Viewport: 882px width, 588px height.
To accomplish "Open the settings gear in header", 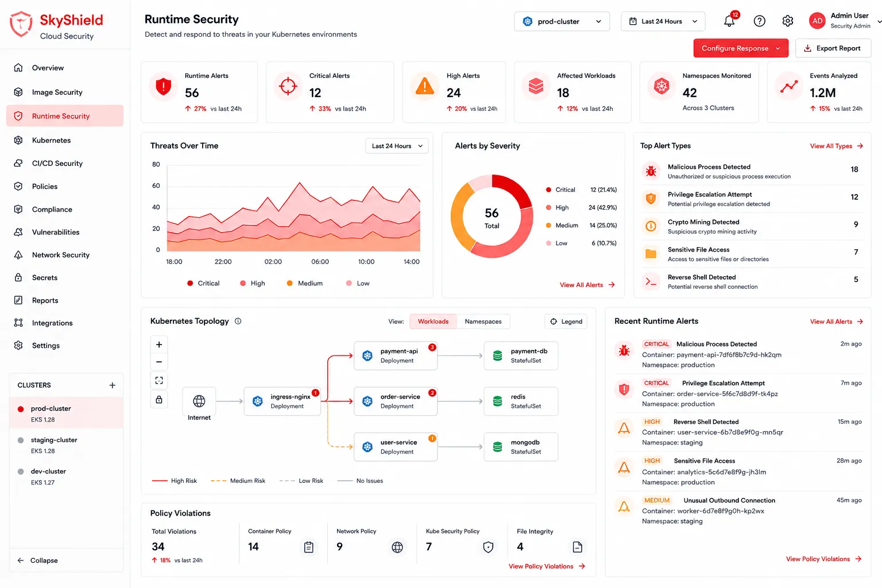I will tap(788, 21).
